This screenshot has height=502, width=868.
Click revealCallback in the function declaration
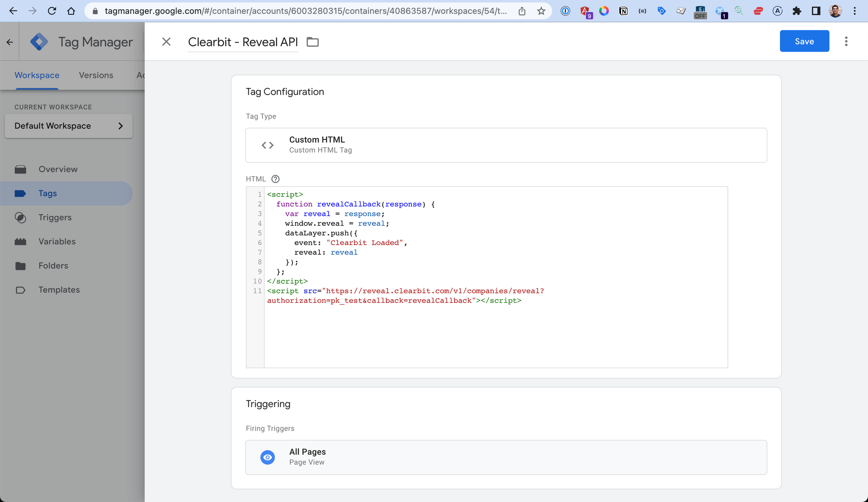349,204
